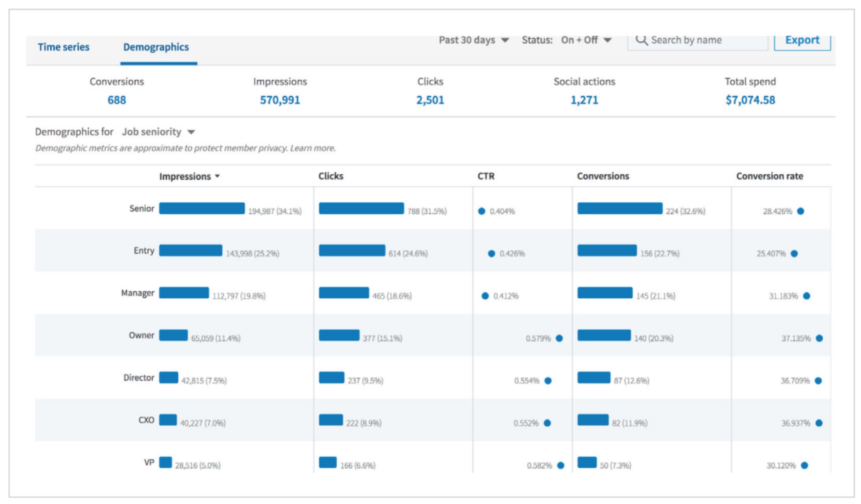Image resolution: width=861 pixels, height=504 pixels.
Task: Click the Conversions total of 688
Action: (x=117, y=100)
